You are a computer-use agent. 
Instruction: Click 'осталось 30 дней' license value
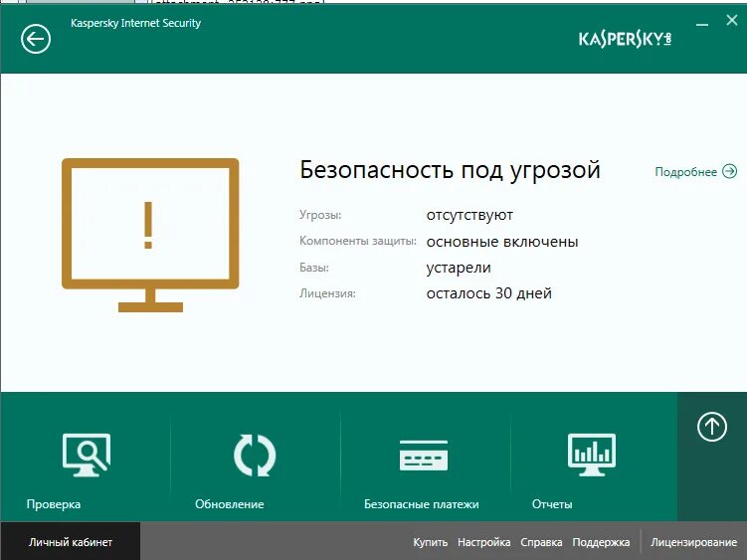488,293
